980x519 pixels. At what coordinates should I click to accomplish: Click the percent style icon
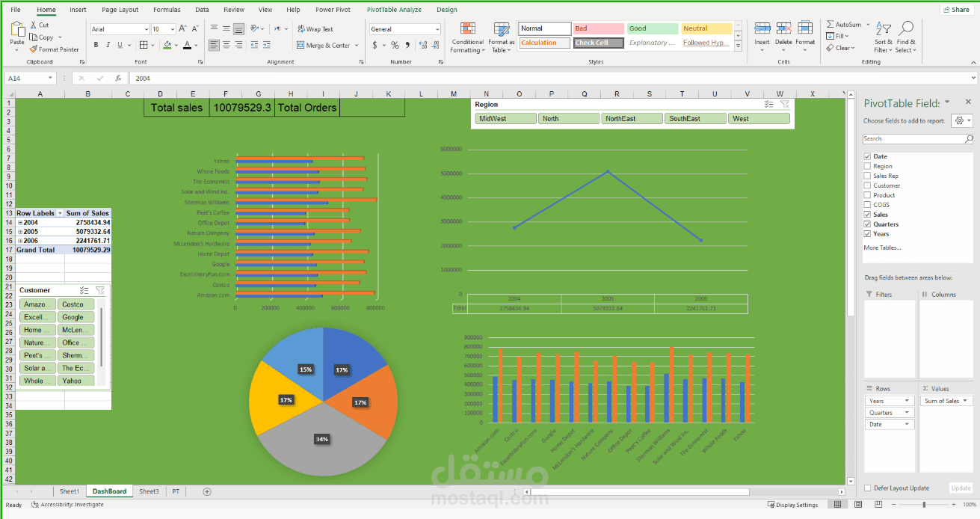coord(395,45)
